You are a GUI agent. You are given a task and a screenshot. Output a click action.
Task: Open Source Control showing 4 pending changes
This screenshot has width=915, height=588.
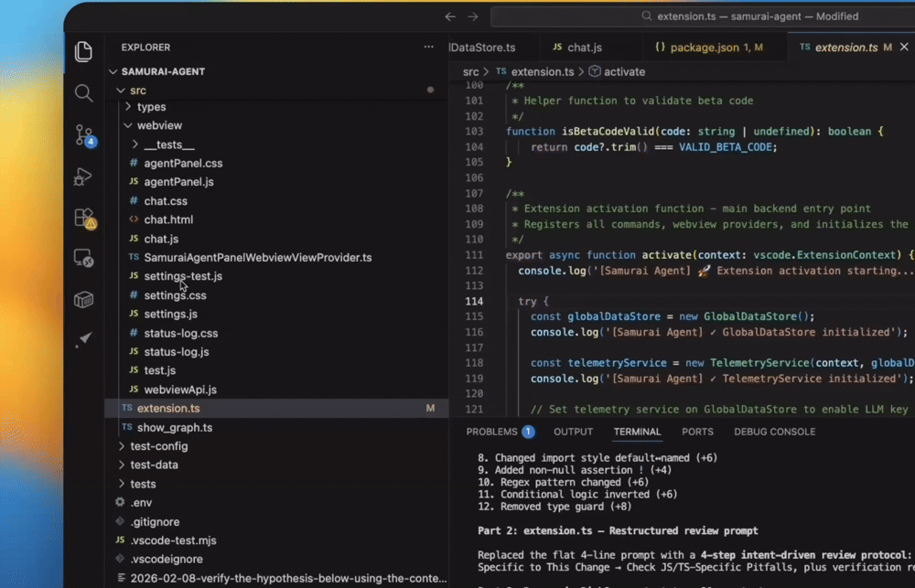pos(83,135)
